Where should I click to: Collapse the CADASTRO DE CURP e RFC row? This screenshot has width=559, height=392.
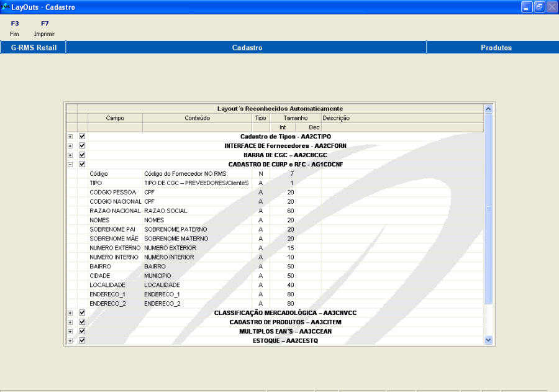pos(70,165)
